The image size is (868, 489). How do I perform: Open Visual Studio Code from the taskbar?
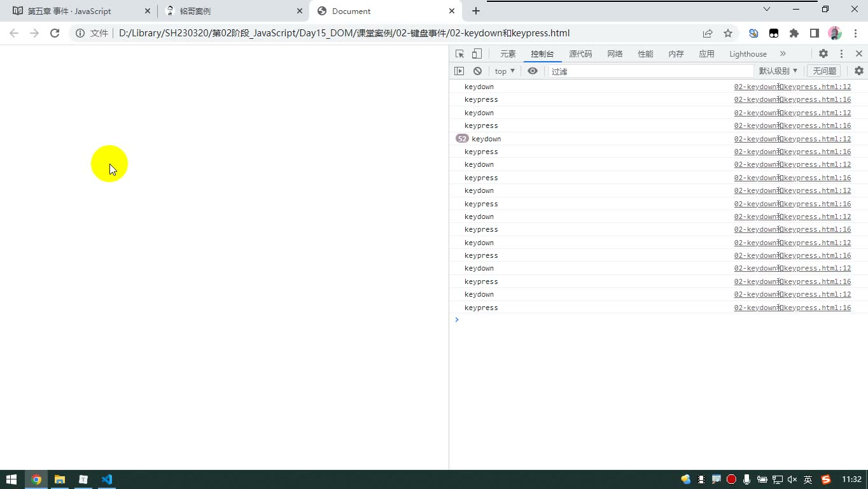tap(106, 479)
